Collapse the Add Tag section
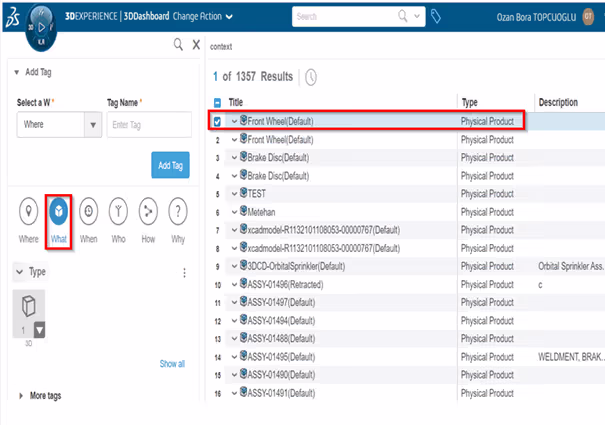Image resolution: width=605 pixels, height=425 pixels. point(17,72)
